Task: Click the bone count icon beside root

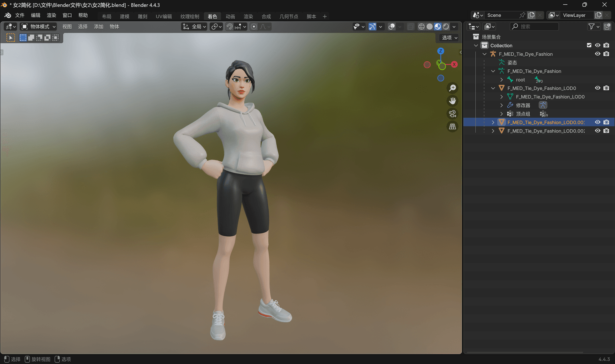Action: 539,80
